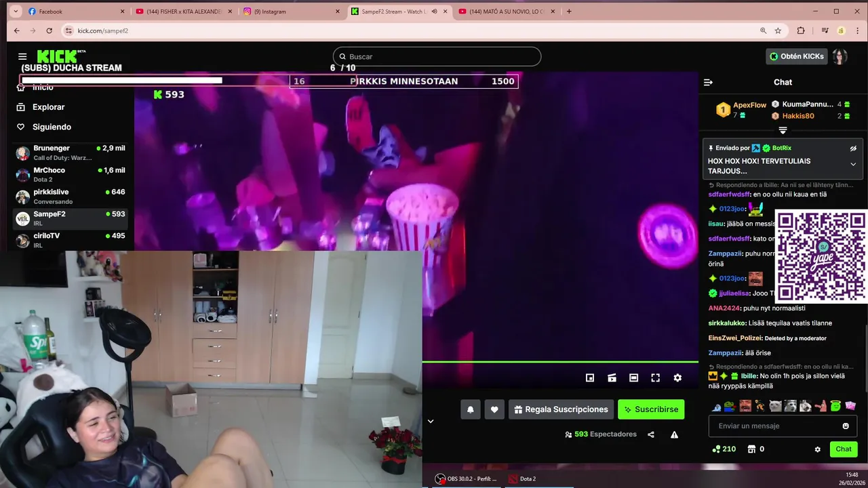Open the user profile avatar menu
Viewport: 868px width, 488px height.
(840, 56)
